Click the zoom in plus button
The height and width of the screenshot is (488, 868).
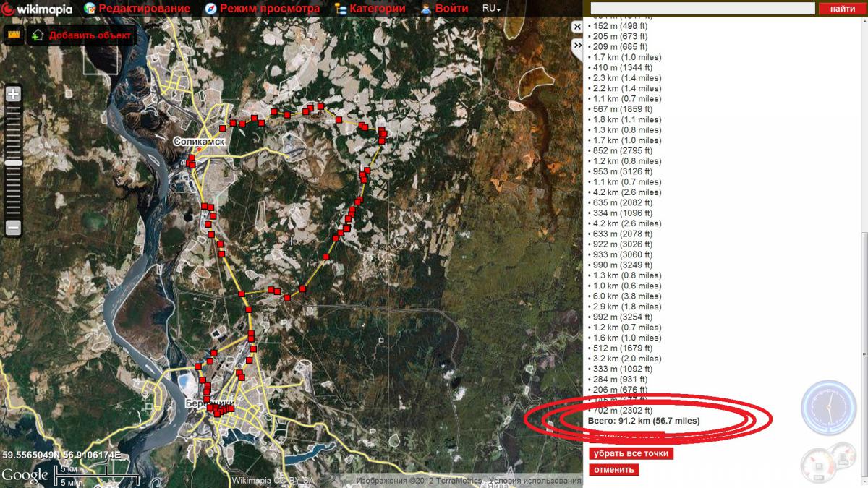pos(13,94)
